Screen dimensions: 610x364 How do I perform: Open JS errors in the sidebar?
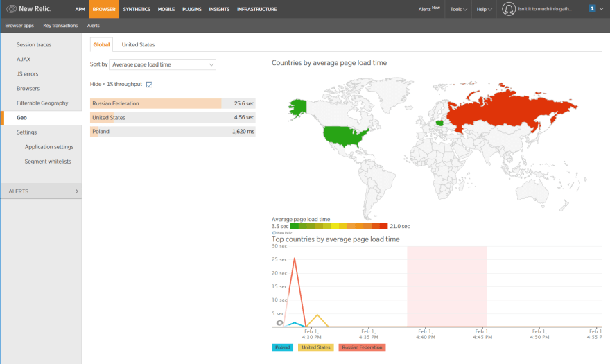27,74
